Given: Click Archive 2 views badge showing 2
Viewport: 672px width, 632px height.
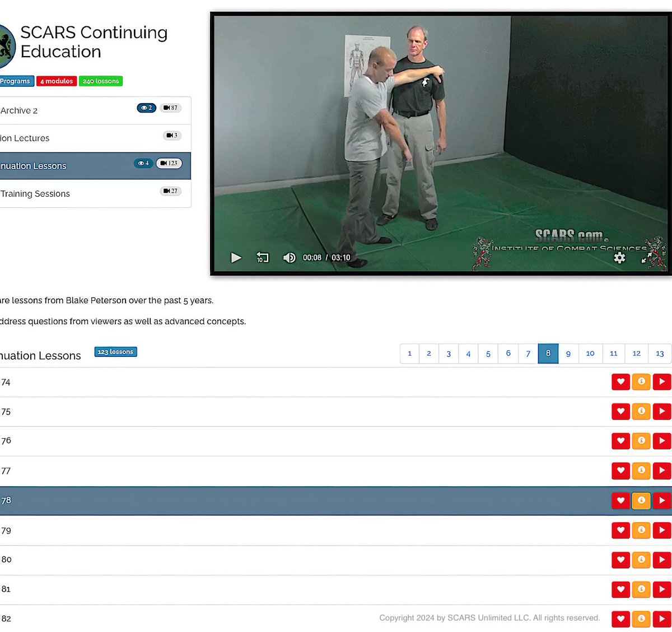Looking at the screenshot, I should point(147,108).
